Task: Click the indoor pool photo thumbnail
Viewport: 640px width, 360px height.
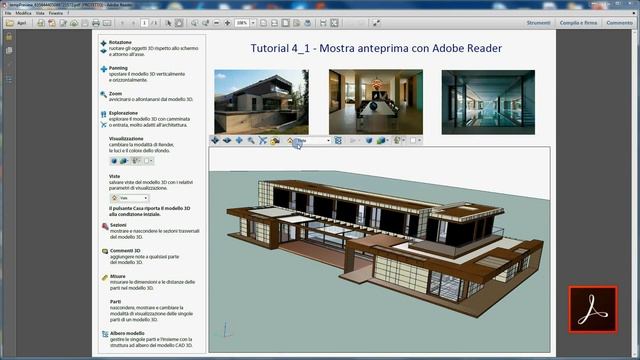Action: pos(488,102)
